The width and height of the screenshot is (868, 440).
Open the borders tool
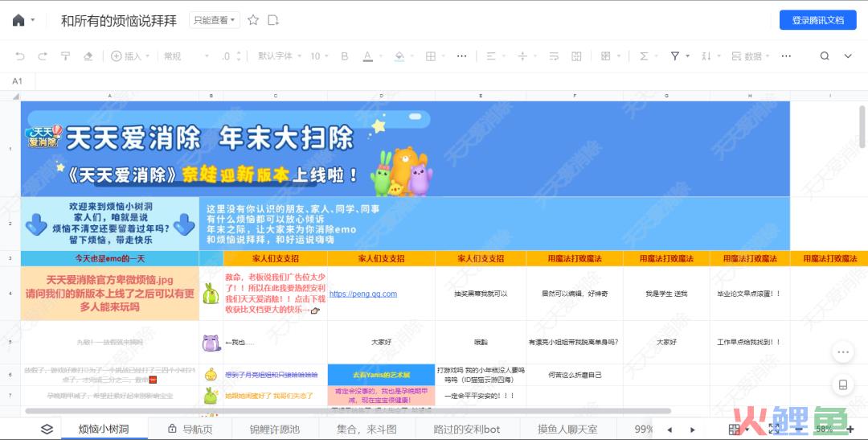(x=431, y=56)
